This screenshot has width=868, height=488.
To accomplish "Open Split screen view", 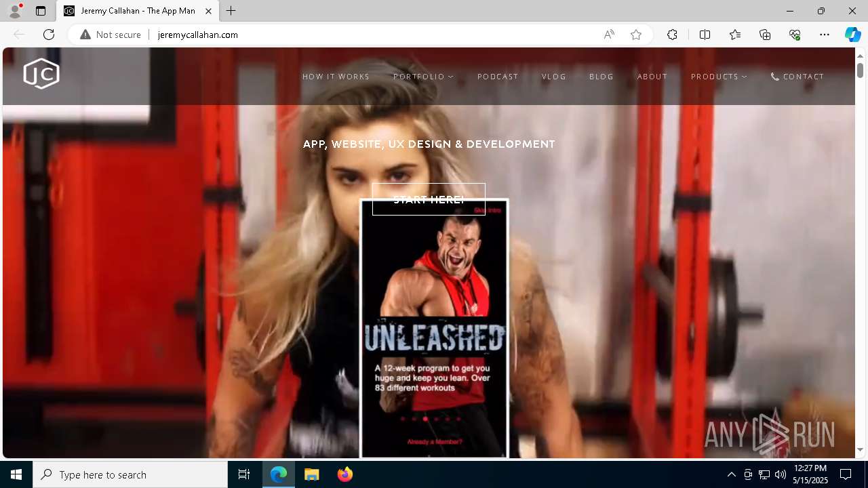I will (x=705, y=35).
